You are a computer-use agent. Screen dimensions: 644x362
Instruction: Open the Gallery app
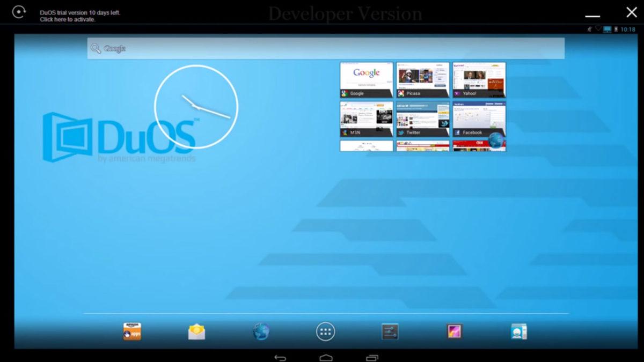point(453,331)
